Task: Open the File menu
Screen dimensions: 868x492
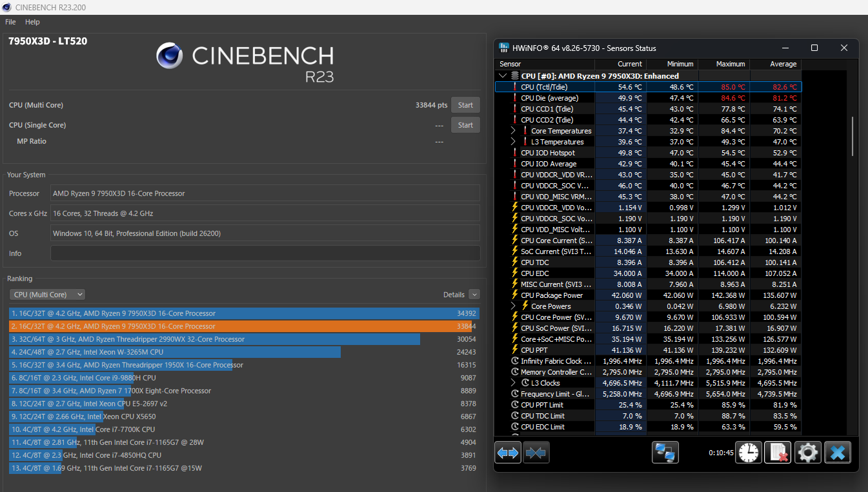Action: coord(10,22)
